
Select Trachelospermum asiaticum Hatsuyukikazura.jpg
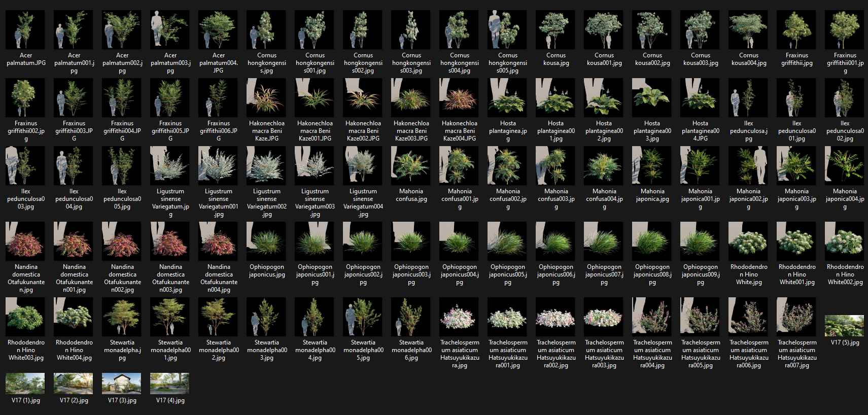tap(459, 317)
